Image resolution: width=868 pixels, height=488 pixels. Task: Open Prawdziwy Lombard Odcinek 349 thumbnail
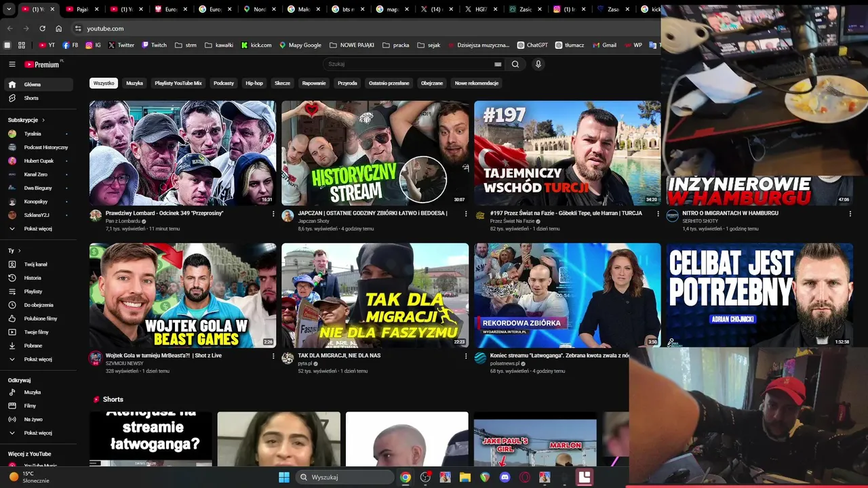point(182,153)
